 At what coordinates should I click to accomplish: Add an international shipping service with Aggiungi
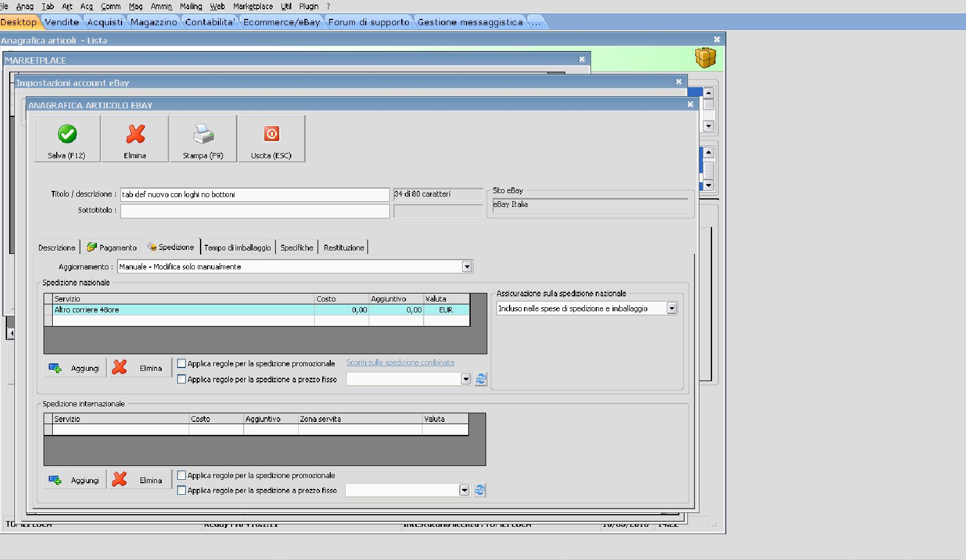click(75, 480)
